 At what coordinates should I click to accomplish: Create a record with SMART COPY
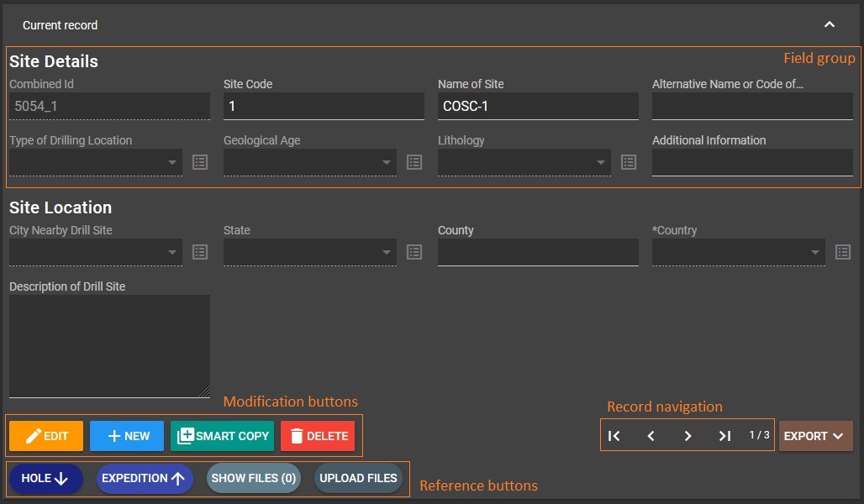coord(221,435)
